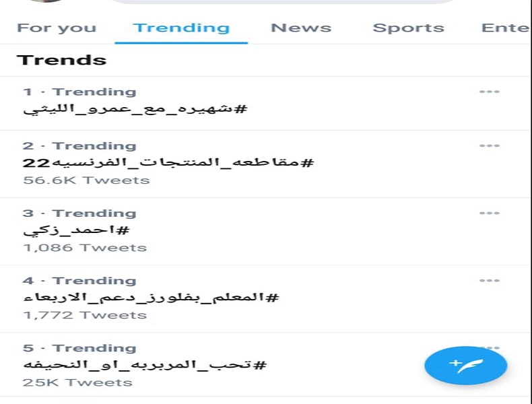Open the News tab
532x404 pixels.
[301, 28]
